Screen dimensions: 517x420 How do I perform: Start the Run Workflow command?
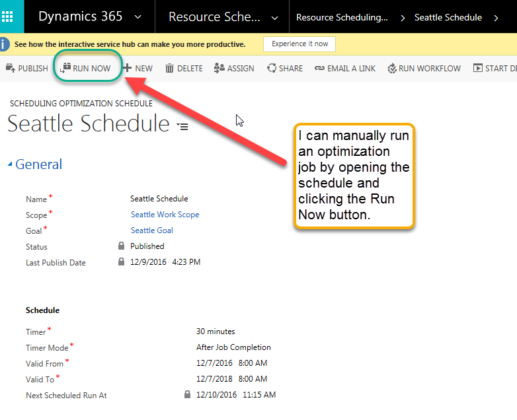coord(424,68)
